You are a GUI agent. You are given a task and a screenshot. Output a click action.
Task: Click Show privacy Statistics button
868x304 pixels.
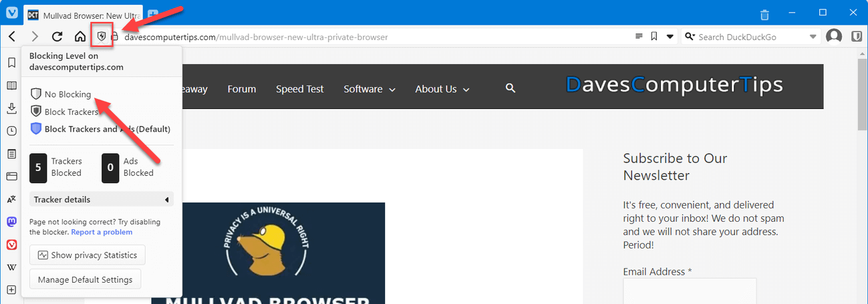(x=88, y=255)
